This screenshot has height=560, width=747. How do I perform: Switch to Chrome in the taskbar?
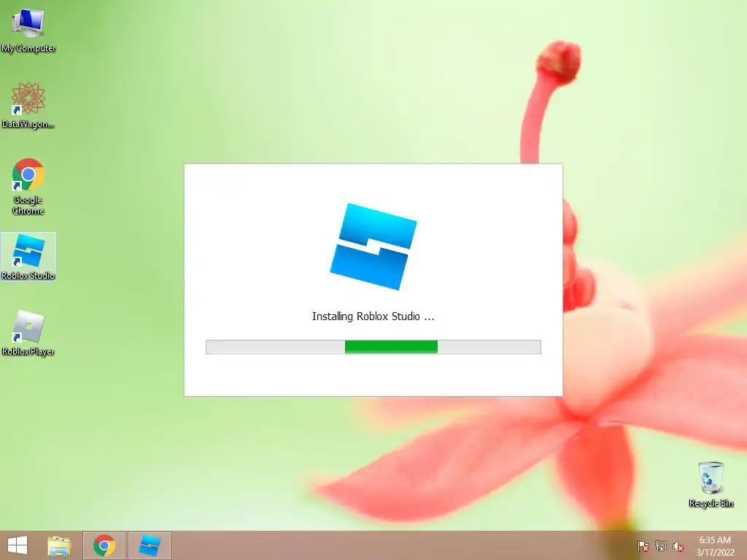104,545
